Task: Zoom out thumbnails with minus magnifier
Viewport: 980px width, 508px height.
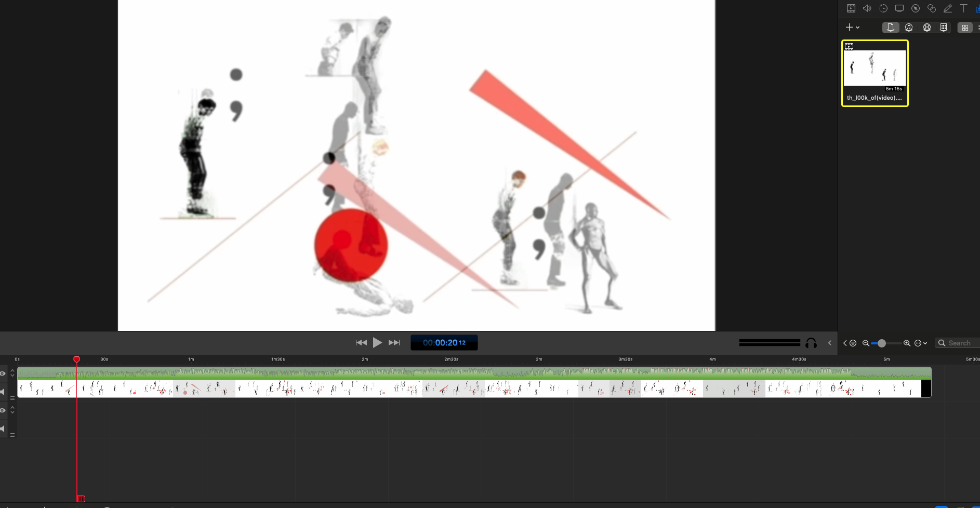Action: (x=866, y=343)
